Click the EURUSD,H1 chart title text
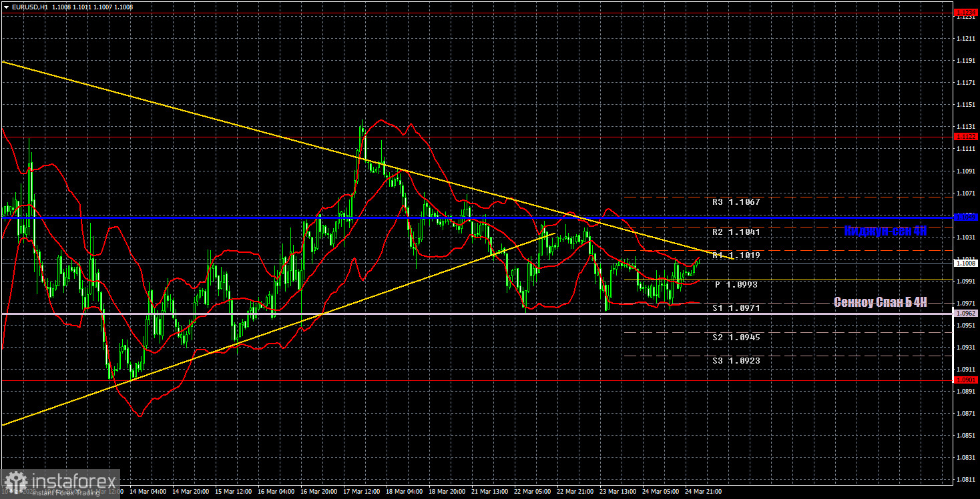Screen dimensions: 980x499 [x=29, y=7]
